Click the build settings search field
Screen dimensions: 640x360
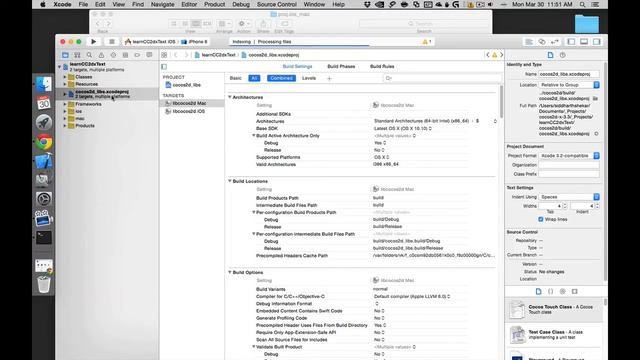click(442, 78)
